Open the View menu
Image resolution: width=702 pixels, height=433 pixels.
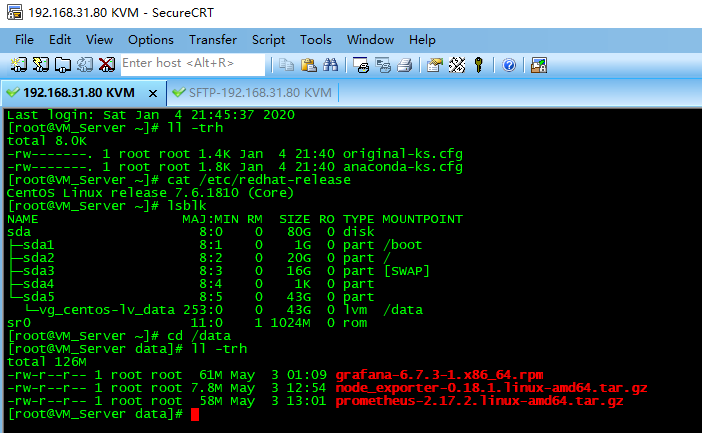tap(99, 40)
